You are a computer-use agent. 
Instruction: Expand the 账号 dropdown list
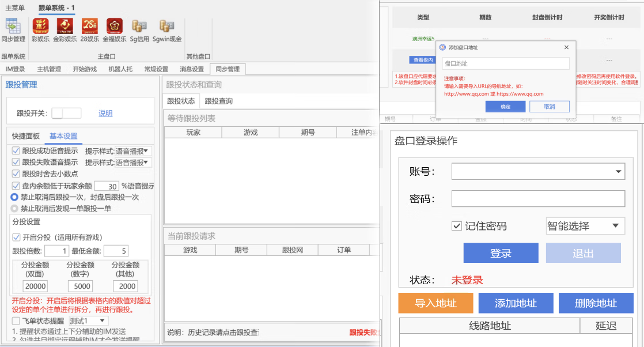pos(619,171)
